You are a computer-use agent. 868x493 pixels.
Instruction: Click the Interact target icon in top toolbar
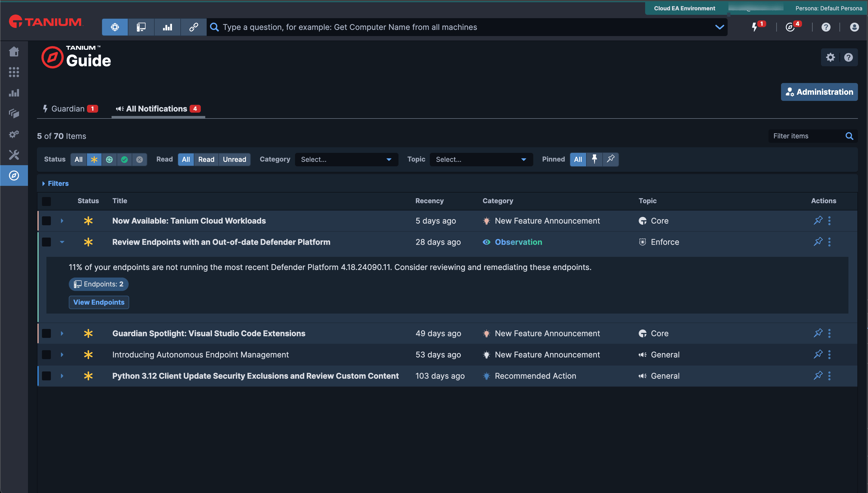(x=115, y=27)
